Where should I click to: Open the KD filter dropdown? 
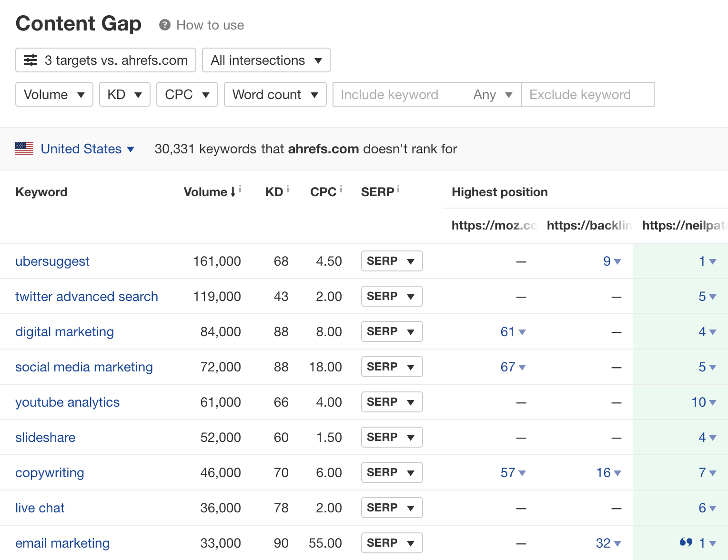click(125, 94)
